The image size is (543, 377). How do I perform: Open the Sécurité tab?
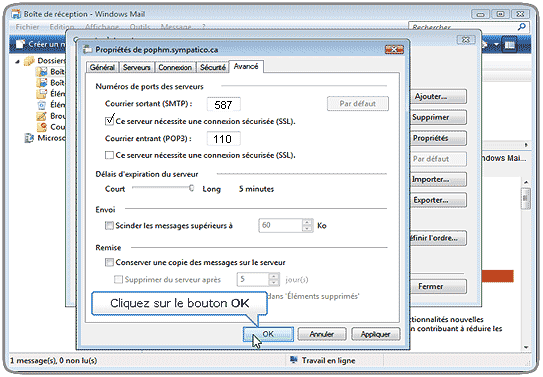213,67
